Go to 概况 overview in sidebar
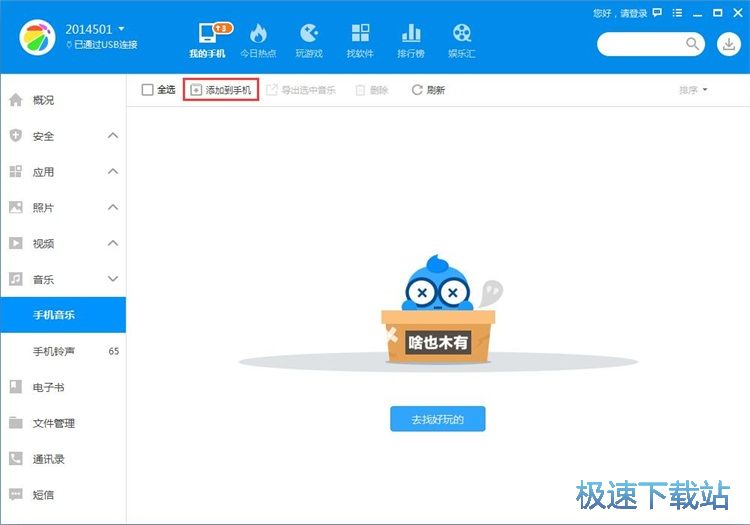 tap(63, 100)
